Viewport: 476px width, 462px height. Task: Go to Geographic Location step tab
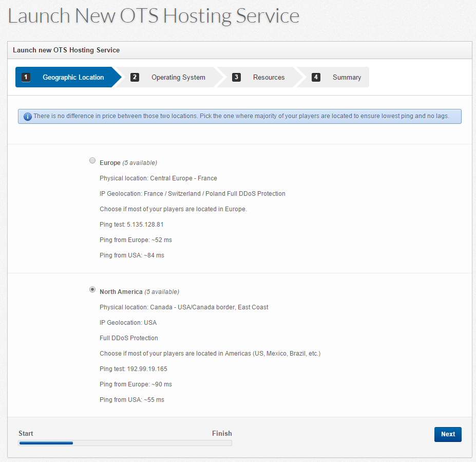68,77
